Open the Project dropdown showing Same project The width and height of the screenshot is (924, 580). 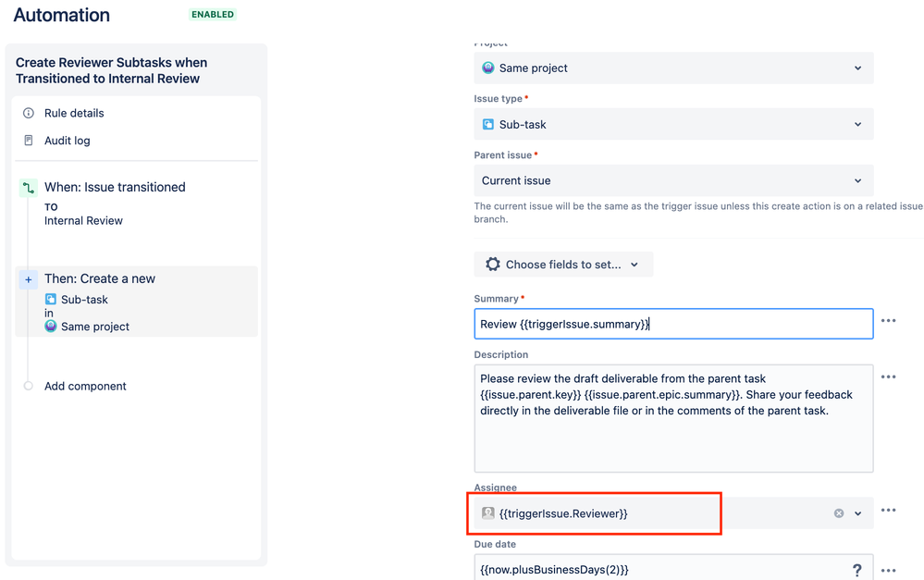click(x=673, y=68)
